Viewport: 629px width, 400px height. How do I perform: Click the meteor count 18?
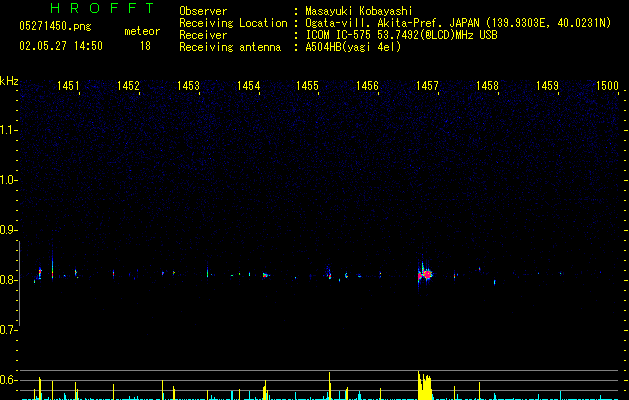(x=145, y=46)
